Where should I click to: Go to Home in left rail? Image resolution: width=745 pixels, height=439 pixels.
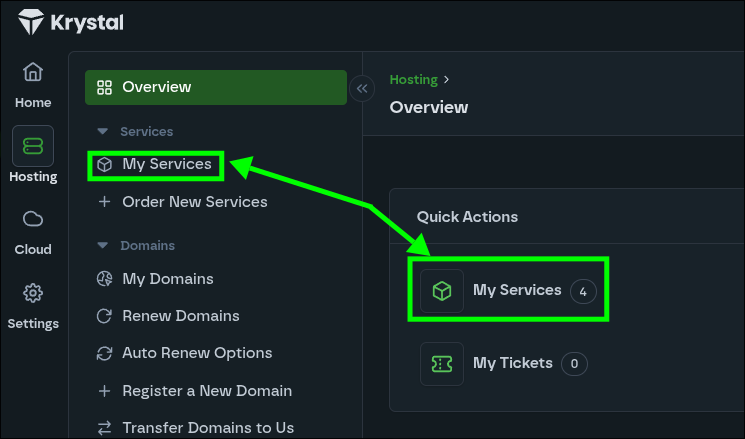coord(33,85)
